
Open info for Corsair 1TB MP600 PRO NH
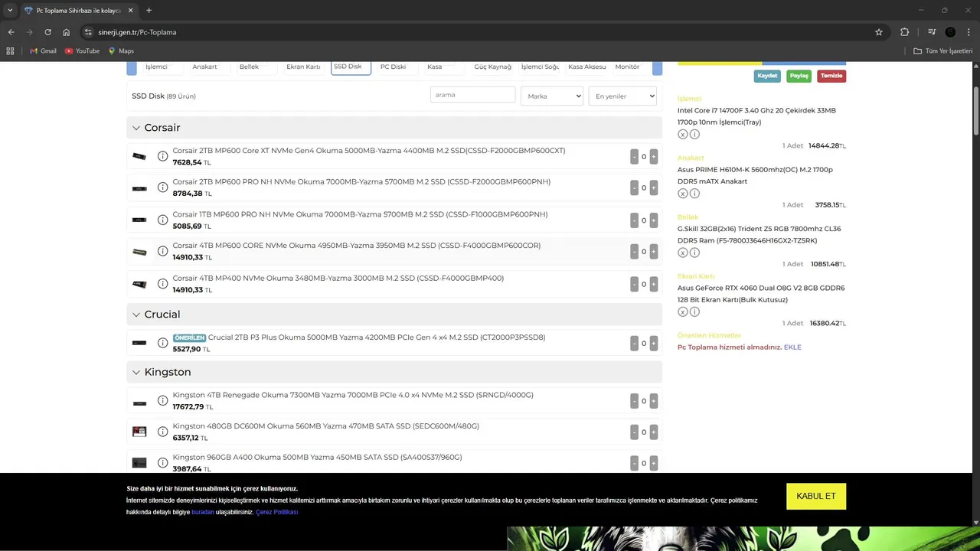[162, 220]
